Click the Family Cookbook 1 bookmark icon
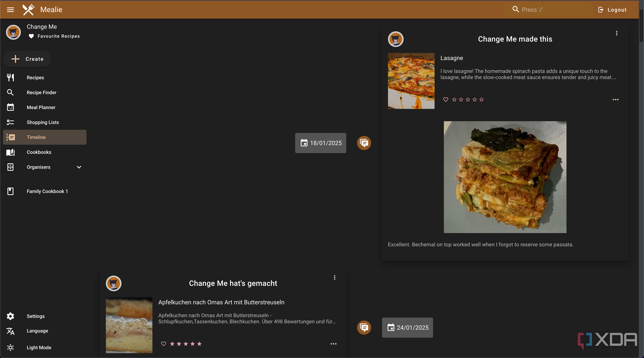Screen dimensions: 644x358 pos(10,191)
